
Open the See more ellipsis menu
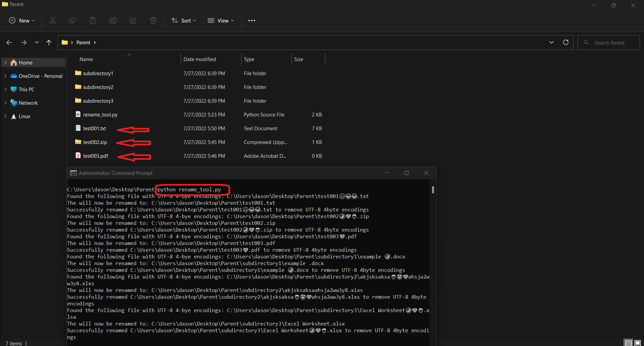point(252,20)
